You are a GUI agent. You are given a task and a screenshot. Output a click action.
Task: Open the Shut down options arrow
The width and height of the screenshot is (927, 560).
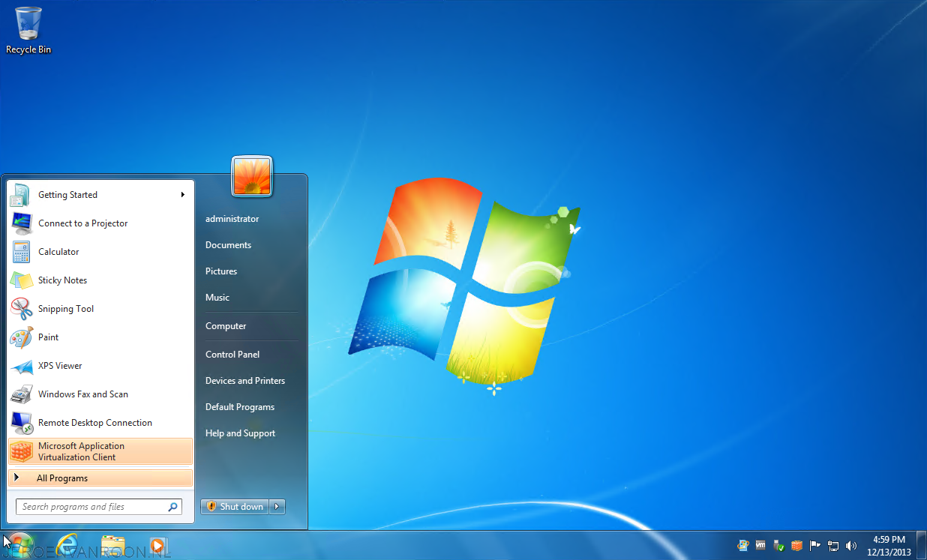coord(277,507)
